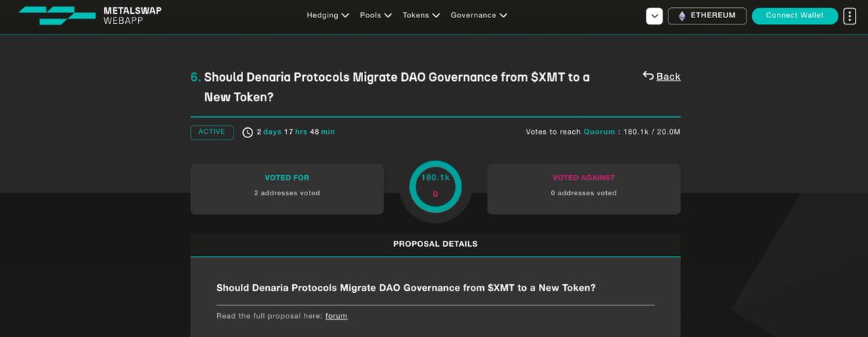Click the Ethereum diamond icon
This screenshot has height=337, width=868.
[x=681, y=16]
